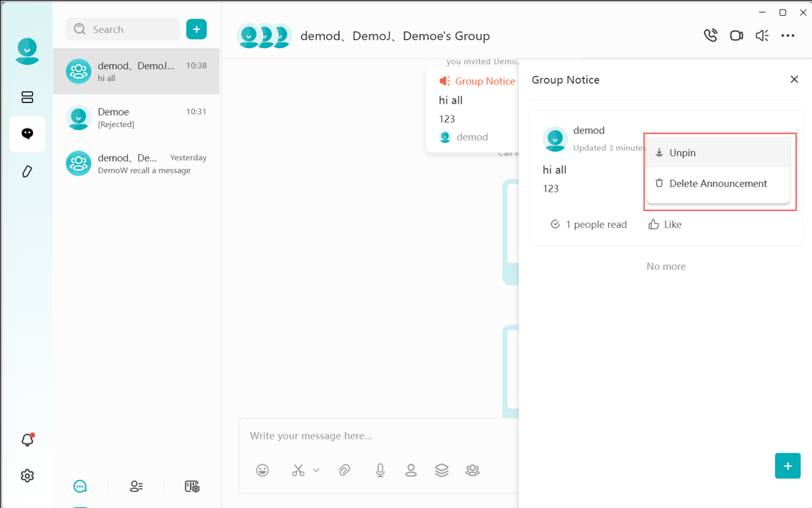Open the pen/notes icon in sidebar

tap(27, 171)
